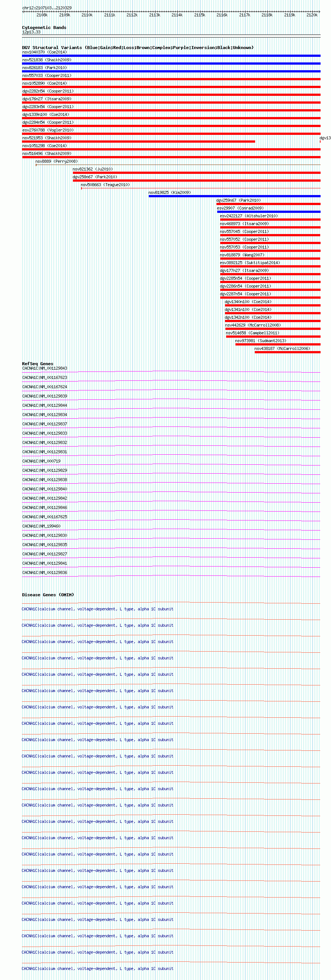The height and width of the screenshot is (980, 331).
Task: Select transcript CACNA1C|NM_001129827
Action: [x=45, y=554]
